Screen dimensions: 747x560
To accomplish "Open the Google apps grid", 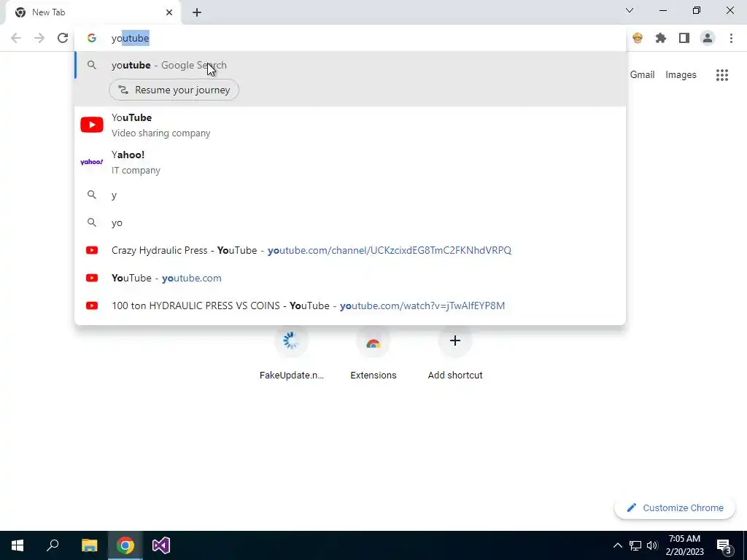I will pyautogui.click(x=721, y=75).
